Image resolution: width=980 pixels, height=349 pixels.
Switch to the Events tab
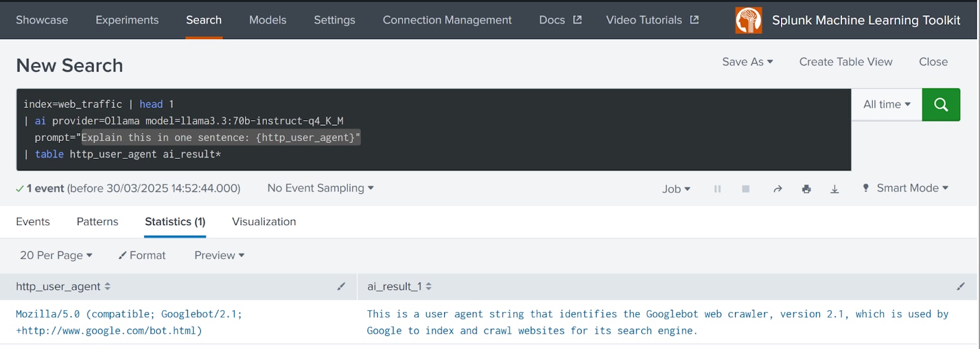(33, 221)
